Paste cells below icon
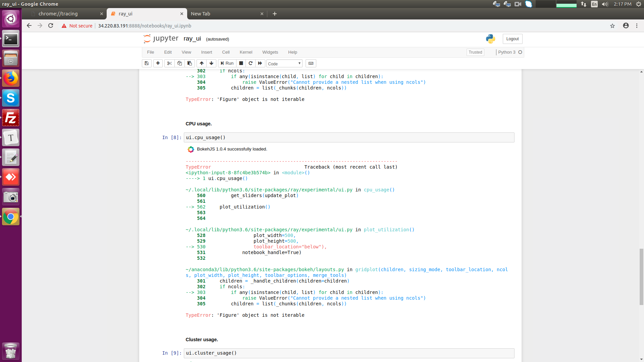 coord(190,63)
